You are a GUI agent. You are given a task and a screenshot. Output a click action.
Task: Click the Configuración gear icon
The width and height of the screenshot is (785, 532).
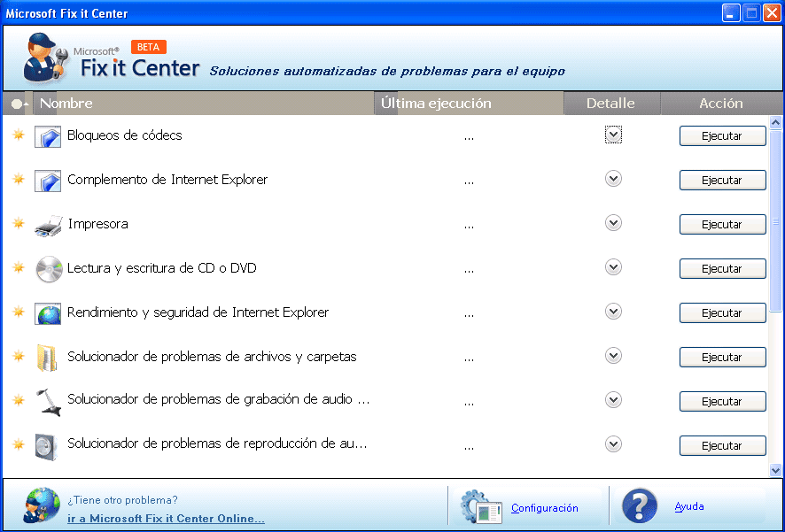click(480, 507)
